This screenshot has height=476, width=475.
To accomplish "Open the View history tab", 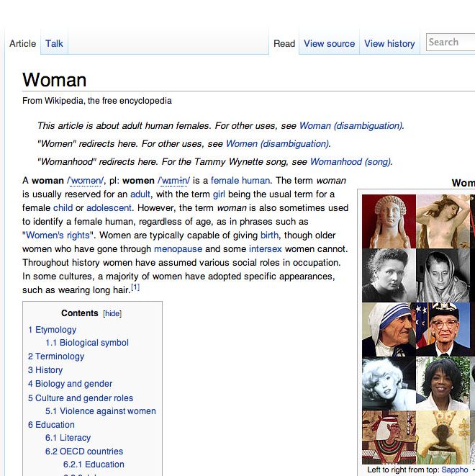I will [x=389, y=43].
